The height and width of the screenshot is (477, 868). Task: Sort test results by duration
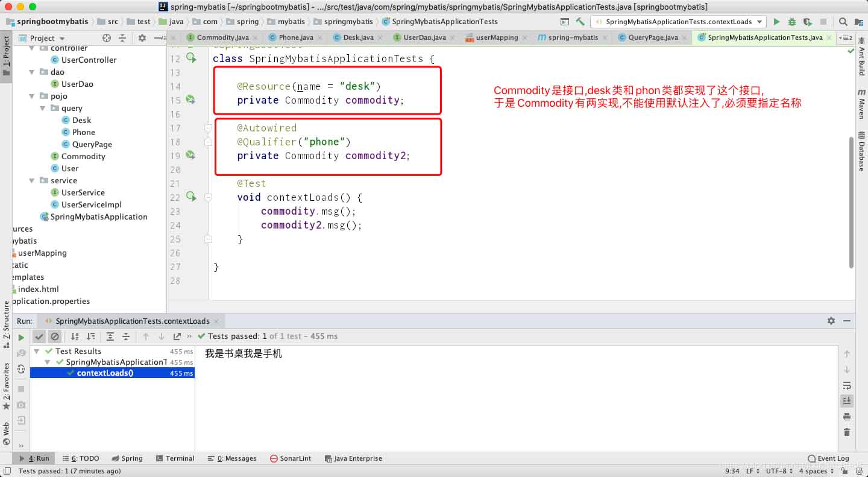(90, 336)
